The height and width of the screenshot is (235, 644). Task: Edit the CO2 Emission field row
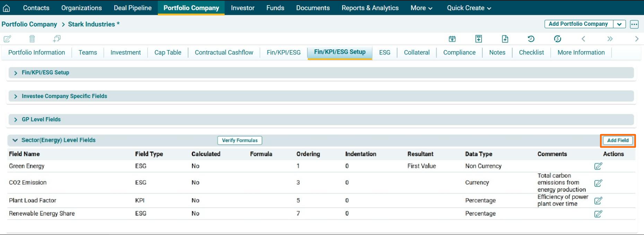click(598, 183)
